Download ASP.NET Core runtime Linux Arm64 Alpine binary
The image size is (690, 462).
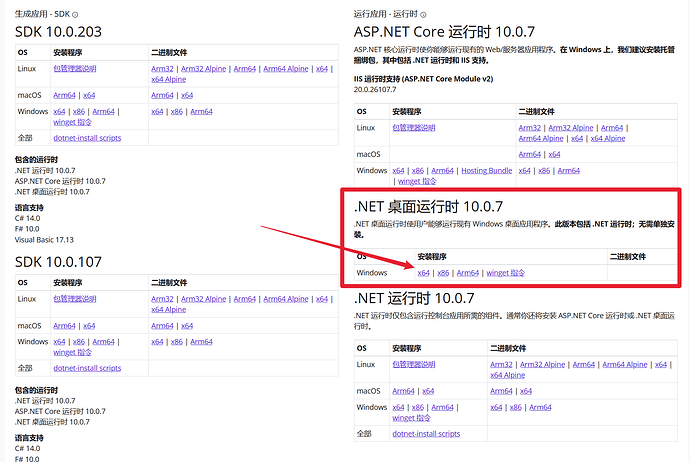point(541,138)
